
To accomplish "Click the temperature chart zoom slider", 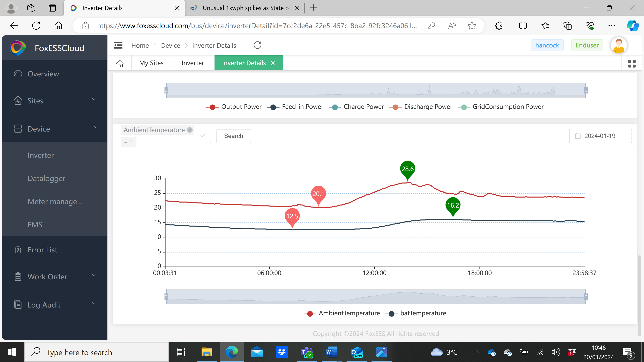I will [376, 297].
